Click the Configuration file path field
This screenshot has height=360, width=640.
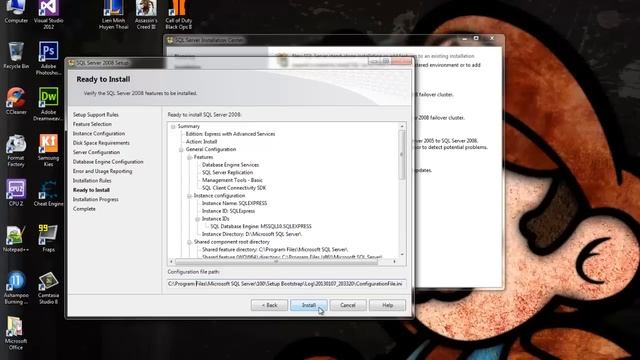click(x=287, y=283)
